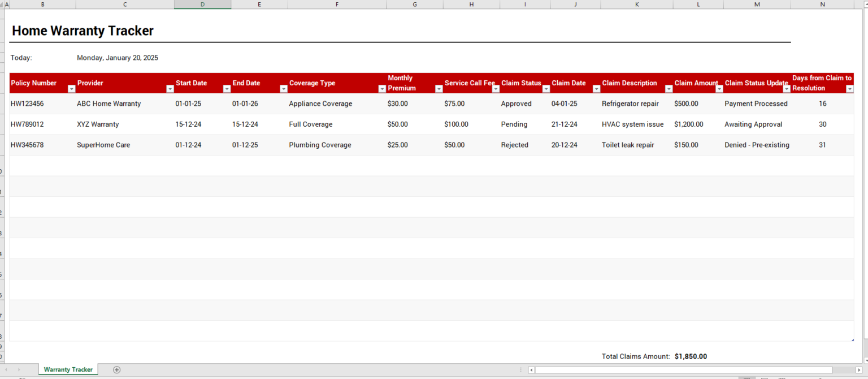868x379 pixels.
Task: Open the Claim Amount filter dropdown
Action: point(719,89)
